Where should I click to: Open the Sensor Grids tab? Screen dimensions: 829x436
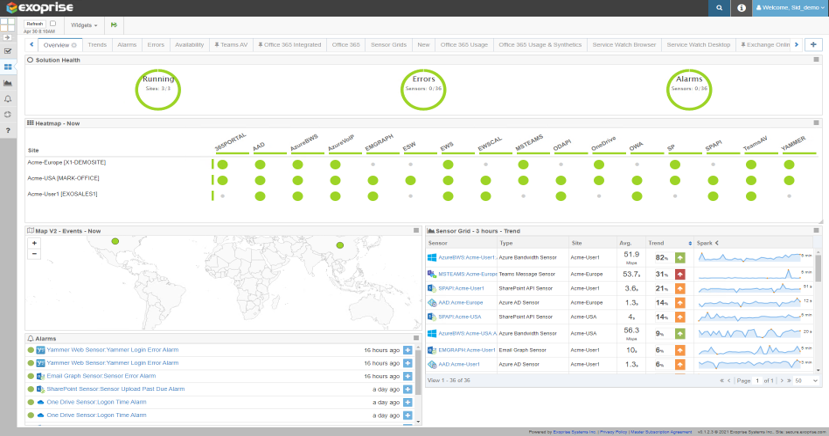point(389,45)
